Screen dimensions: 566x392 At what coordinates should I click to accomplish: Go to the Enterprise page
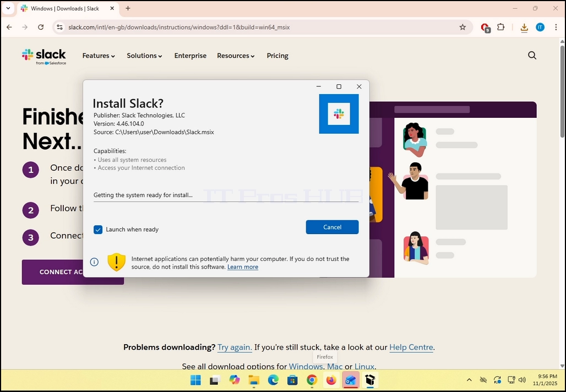tap(191, 56)
